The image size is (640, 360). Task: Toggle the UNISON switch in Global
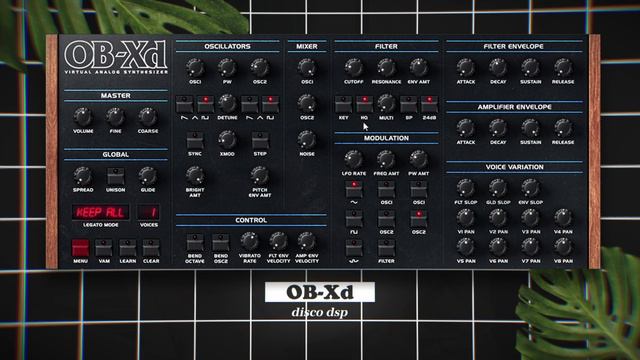[116, 176]
